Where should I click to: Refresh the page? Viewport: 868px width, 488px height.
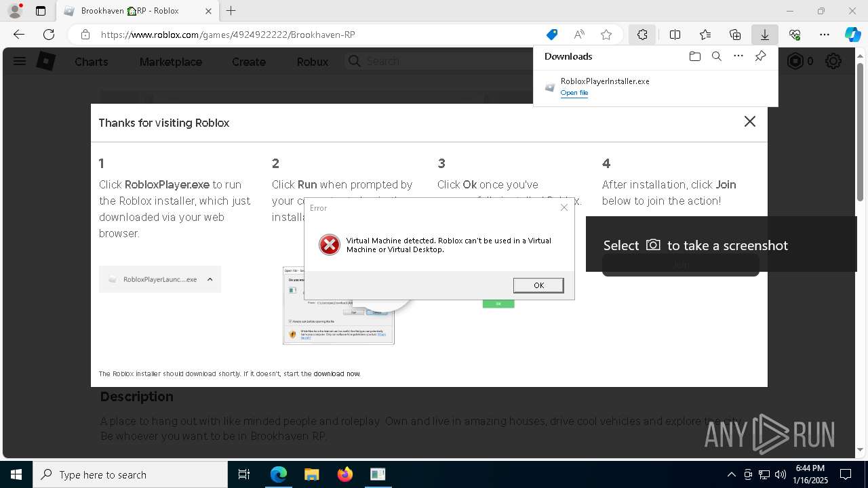point(49,35)
